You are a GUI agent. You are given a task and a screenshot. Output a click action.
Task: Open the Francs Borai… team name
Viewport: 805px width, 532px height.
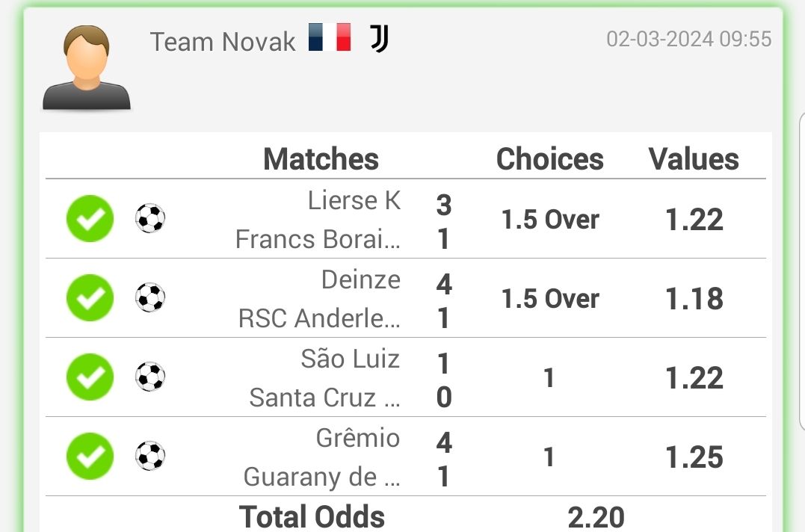point(318,239)
